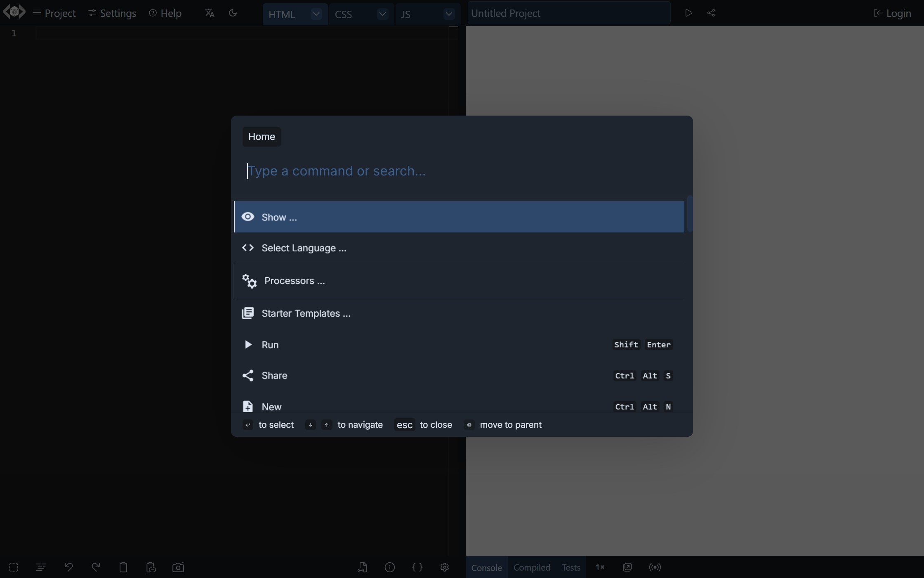This screenshot has width=924, height=578.
Task: Open the JS panel dropdown chevron
Action: point(449,14)
